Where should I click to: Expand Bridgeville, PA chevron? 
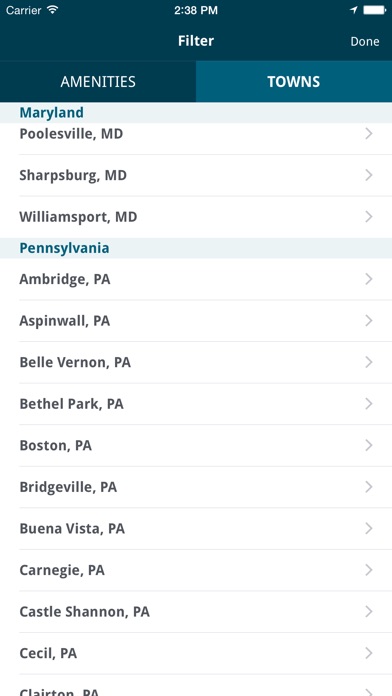pos(368,487)
